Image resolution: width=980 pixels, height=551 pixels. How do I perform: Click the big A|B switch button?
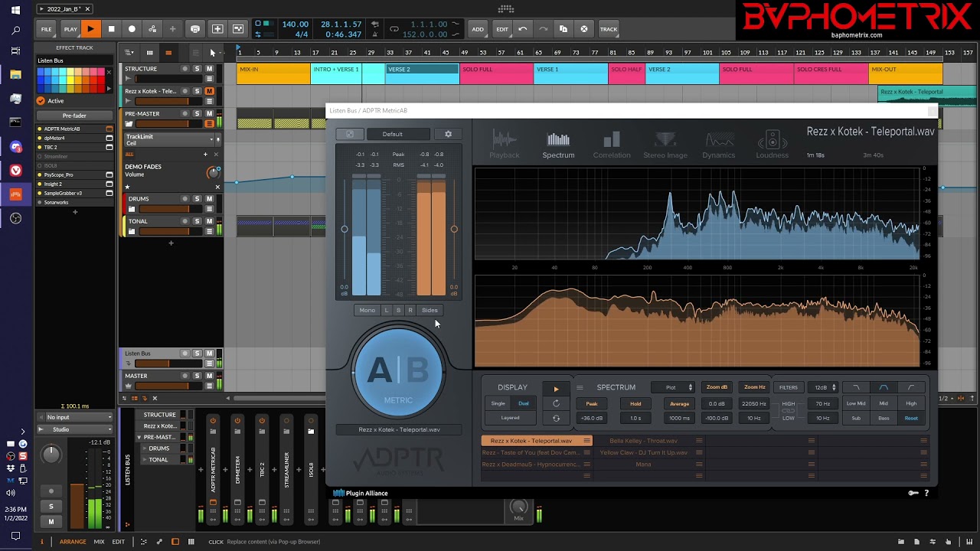[x=398, y=373]
